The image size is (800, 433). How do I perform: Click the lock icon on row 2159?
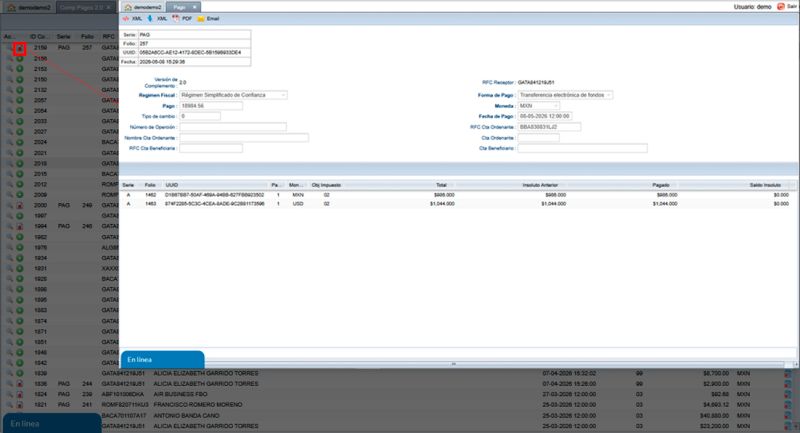click(x=20, y=48)
